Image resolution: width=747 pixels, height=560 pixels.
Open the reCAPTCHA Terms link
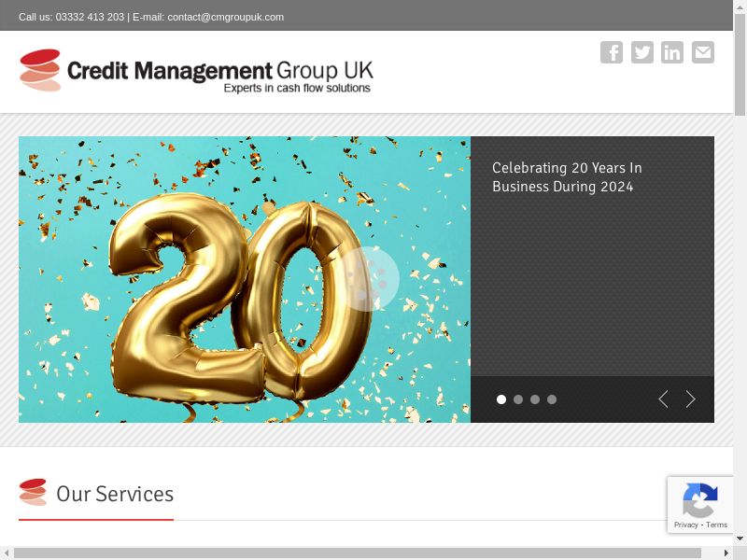[717, 525]
